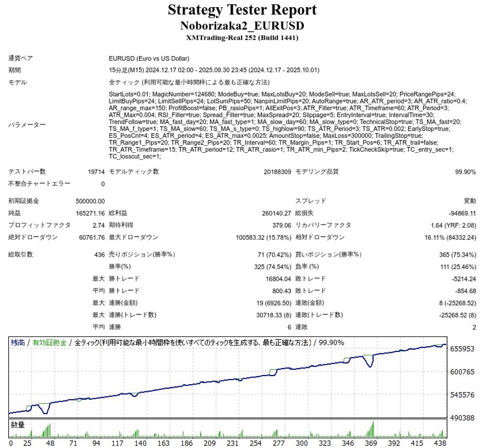The width and height of the screenshot is (484, 448).
Task: Click the XMTrading-Real 252 build text
Action: click(x=242, y=38)
